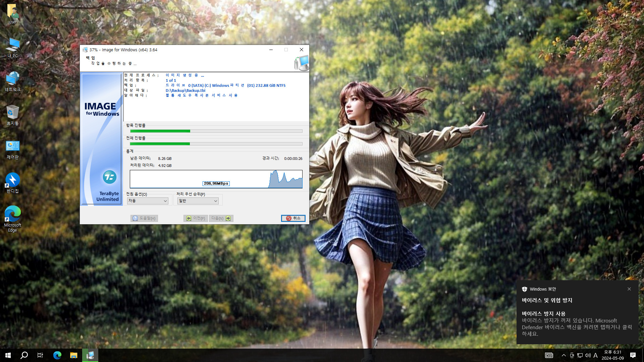Click the 다음(N) next button
The width and height of the screenshot is (644, 362).
tap(221, 218)
